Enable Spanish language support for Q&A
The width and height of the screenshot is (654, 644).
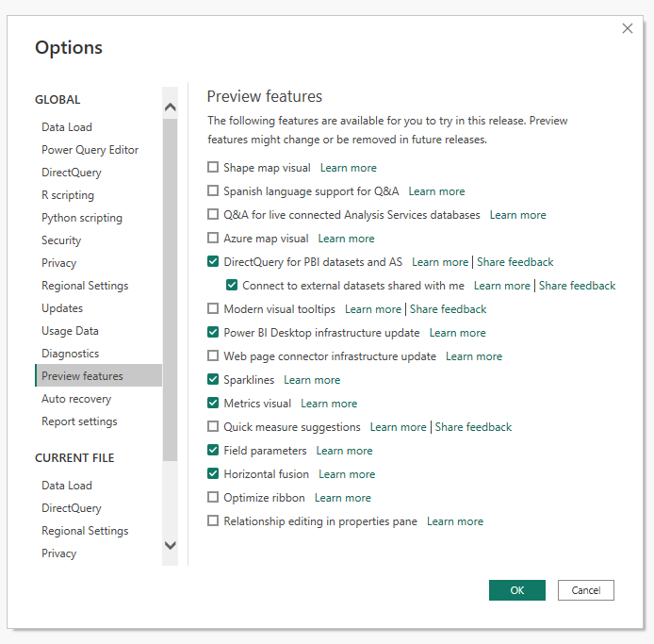point(213,190)
